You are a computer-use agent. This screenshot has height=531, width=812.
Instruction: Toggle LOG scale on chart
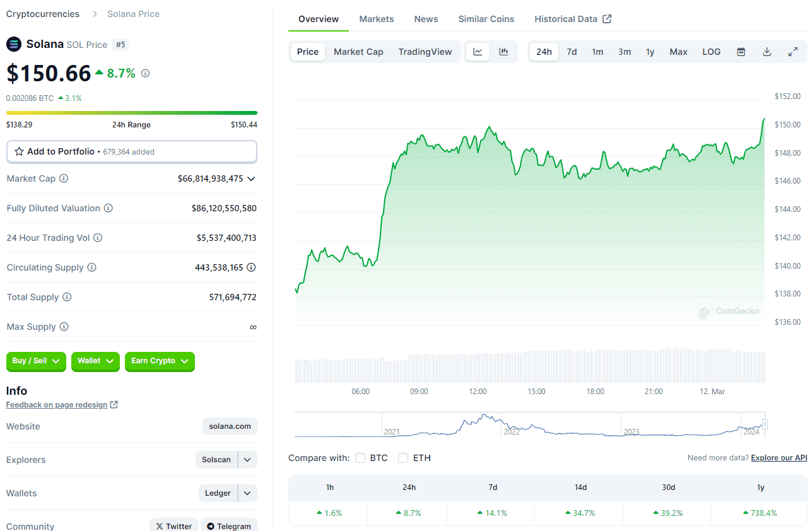[x=712, y=52]
